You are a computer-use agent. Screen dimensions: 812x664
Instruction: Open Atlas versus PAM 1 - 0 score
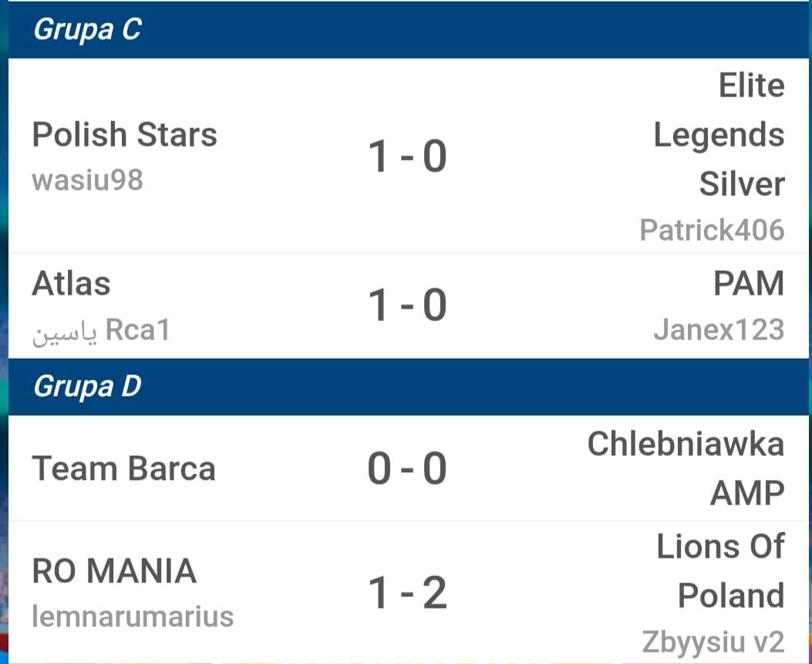click(x=407, y=305)
